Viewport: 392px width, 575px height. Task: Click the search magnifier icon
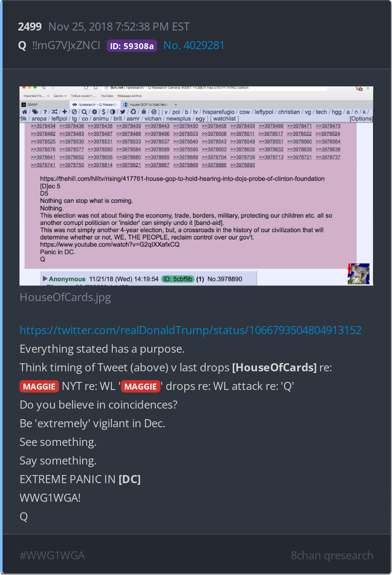[x=84, y=112]
